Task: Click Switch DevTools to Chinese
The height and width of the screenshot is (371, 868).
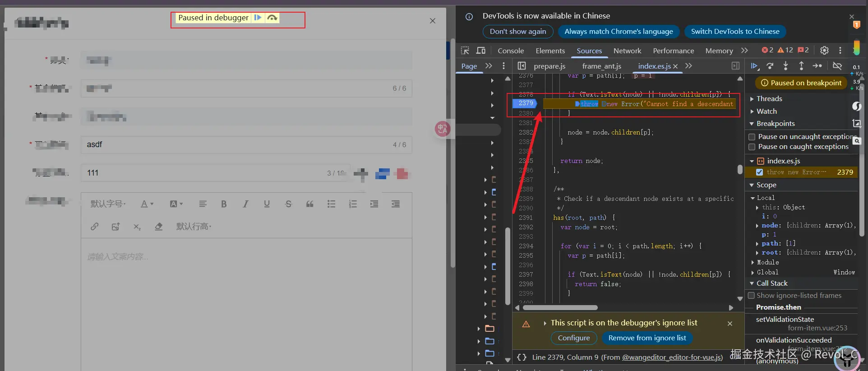Action: click(x=735, y=32)
